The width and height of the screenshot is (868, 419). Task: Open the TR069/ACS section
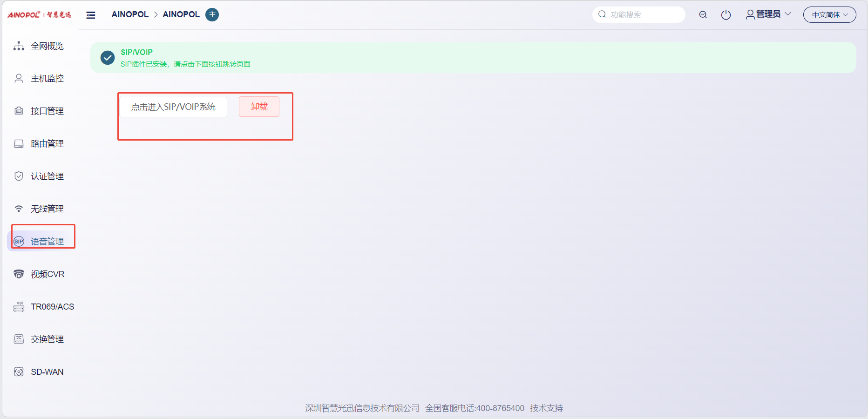click(x=52, y=307)
